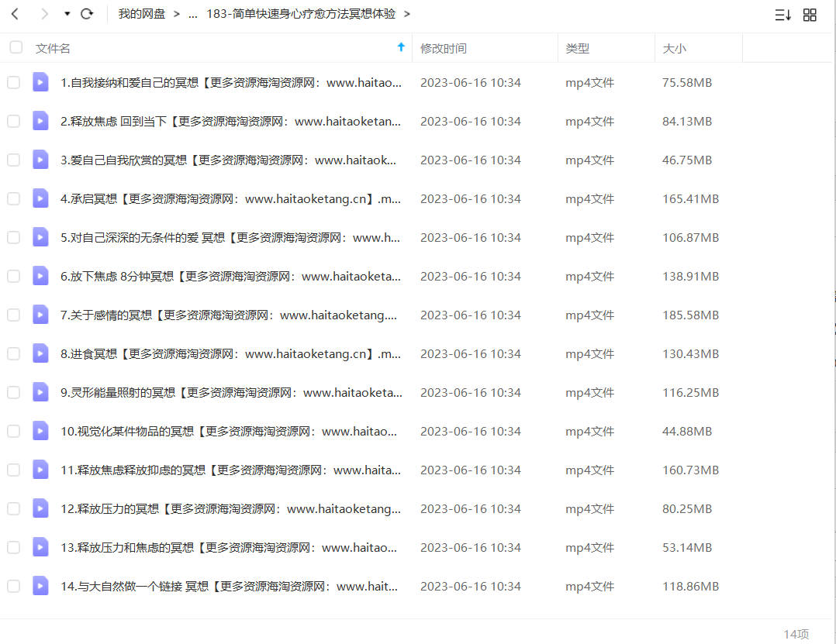836x644 pixels.
Task: Open the sort order menu icon
Action: (782, 15)
